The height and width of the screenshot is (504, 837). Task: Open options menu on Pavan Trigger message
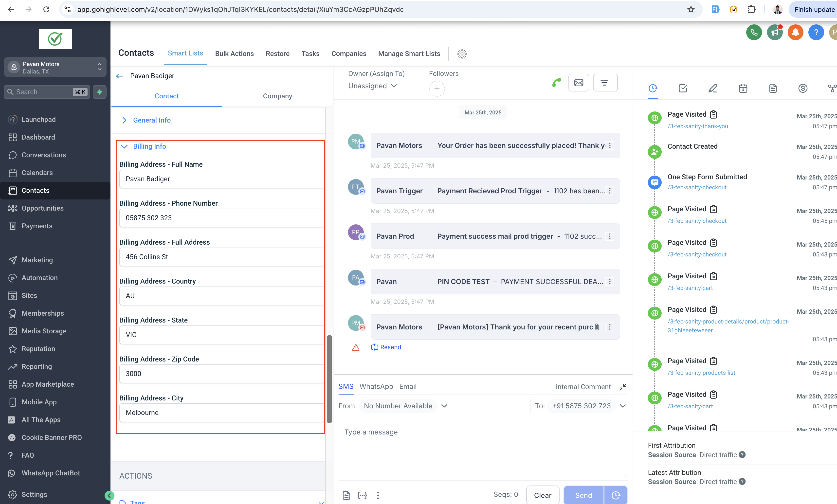pyautogui.click(x=610, y=191)
